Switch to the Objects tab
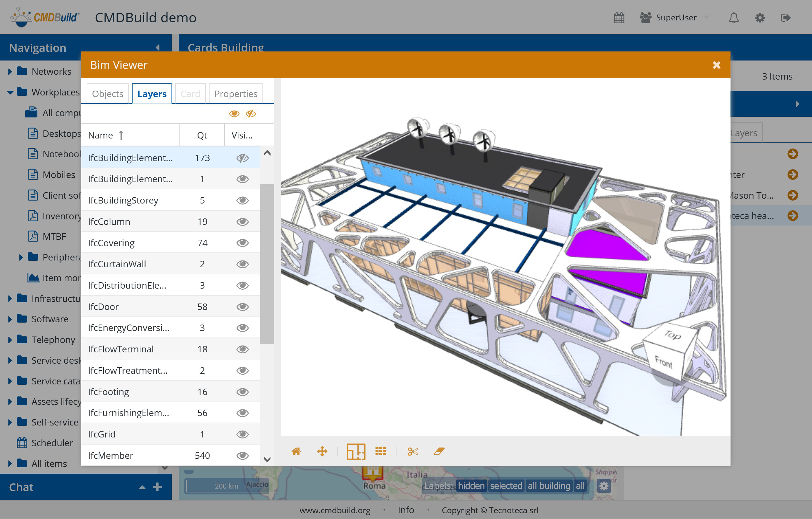812x519 pixels. point(108,94)
